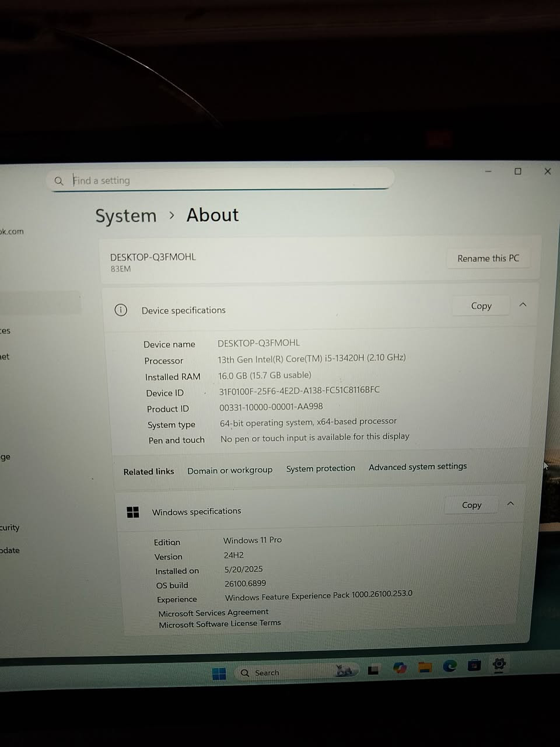Collapse the Windows specifications section
The height and width of the screenshot is (747, 560).
coord(510,504)
